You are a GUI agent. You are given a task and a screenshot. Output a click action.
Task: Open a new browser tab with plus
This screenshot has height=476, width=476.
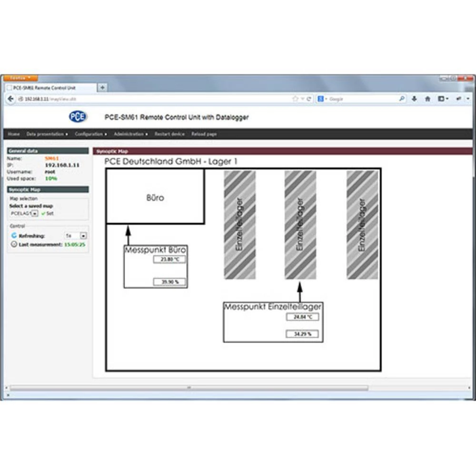[x=102, y=88]
